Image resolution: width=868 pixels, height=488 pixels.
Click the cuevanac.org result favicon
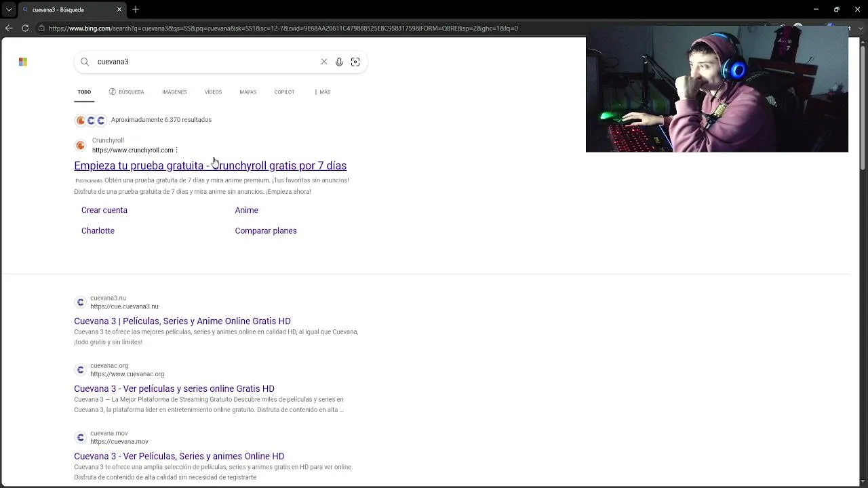[80, 370]
